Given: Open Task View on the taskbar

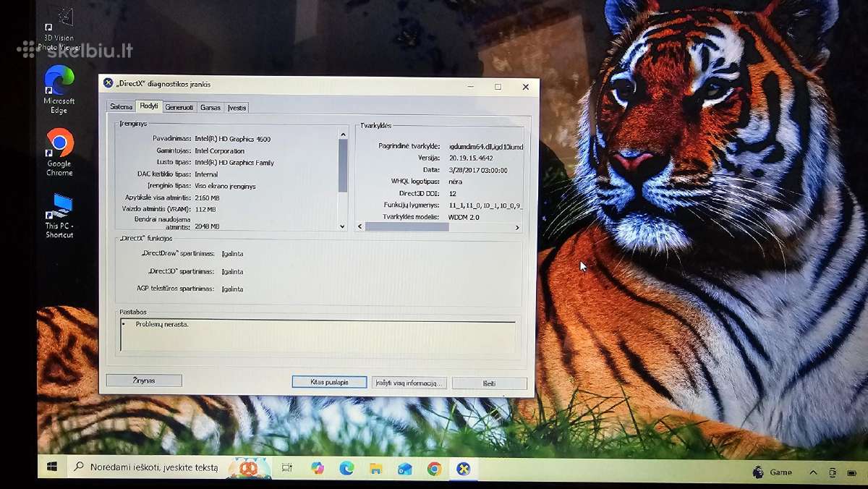Looking at the screenshot, I should (287, 468).
